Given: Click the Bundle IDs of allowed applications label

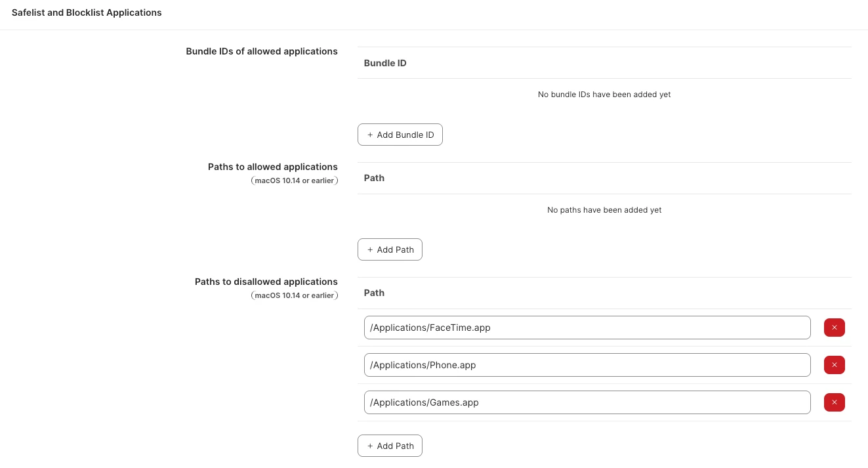Looking at the screenshot, I should point(262,51).
